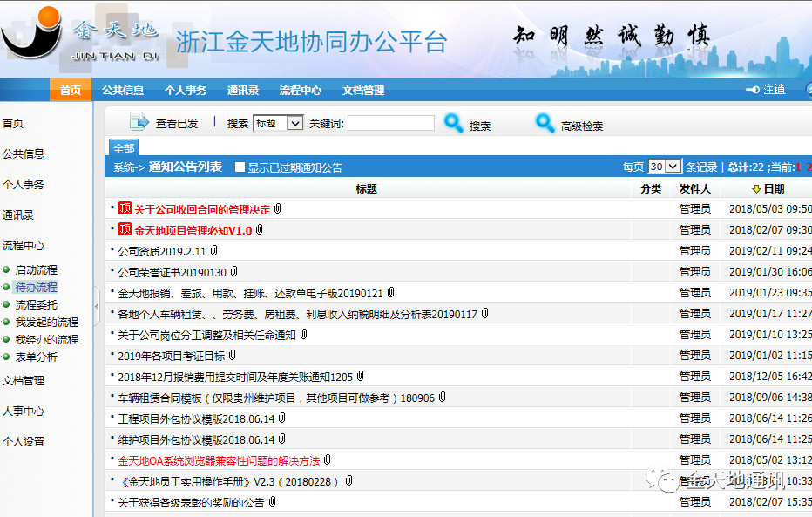Expand 流程中心 in the sidebar
The height and width of the screenshot is (517, 812).
coord(24,246)
